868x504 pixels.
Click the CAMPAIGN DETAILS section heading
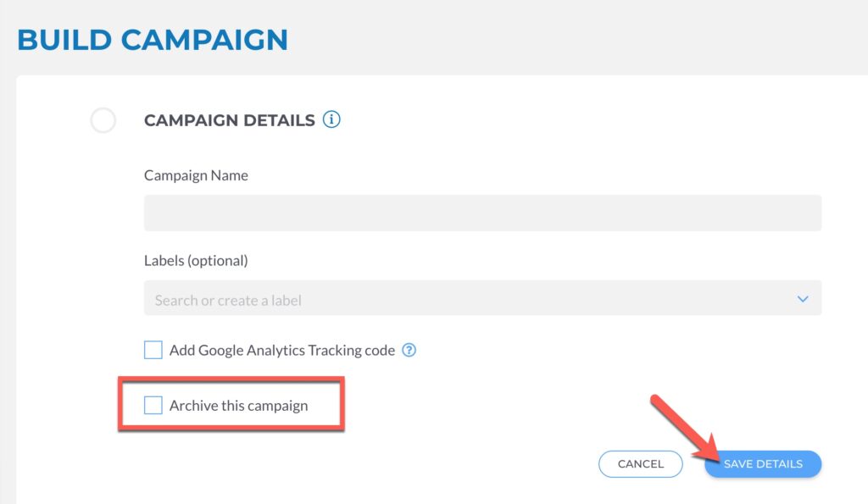pyautogui.click(x=230, y=120)
